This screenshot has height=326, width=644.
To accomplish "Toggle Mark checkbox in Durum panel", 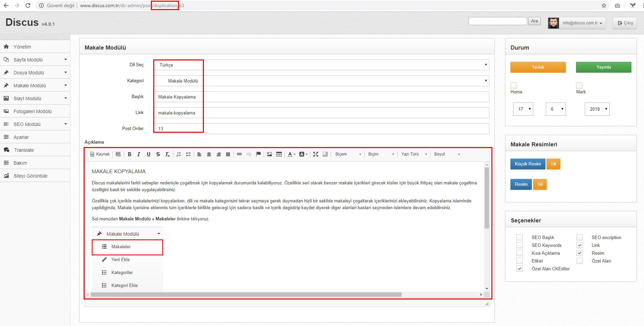I will 579,86.
